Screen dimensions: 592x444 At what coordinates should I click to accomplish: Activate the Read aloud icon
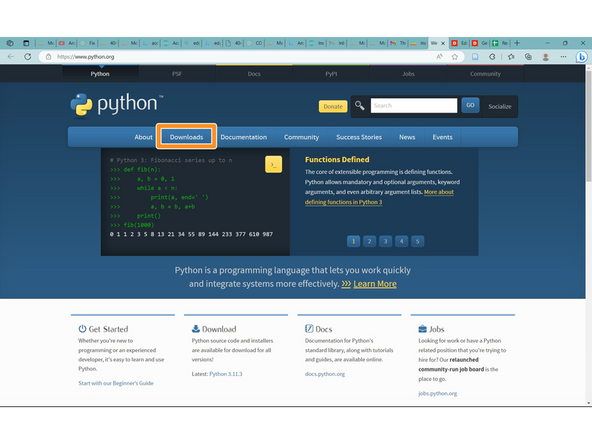point(439,57)
